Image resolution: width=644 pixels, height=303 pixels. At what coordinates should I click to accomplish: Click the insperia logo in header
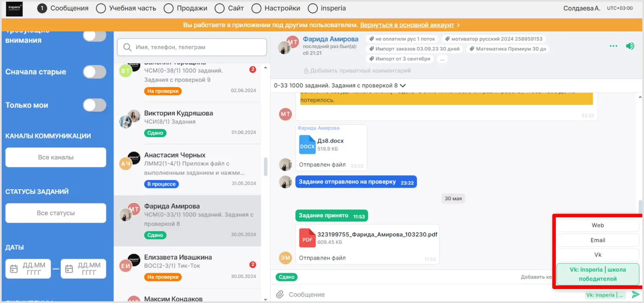click(14, 8)
